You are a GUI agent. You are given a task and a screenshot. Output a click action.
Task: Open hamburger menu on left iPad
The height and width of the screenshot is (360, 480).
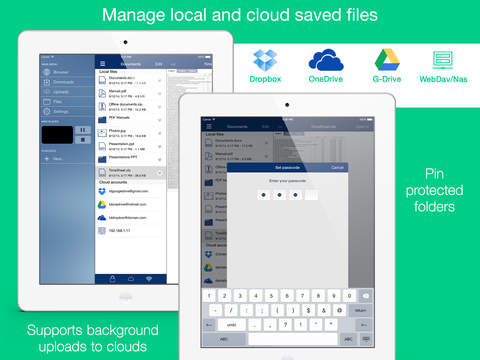click(103, 64)
